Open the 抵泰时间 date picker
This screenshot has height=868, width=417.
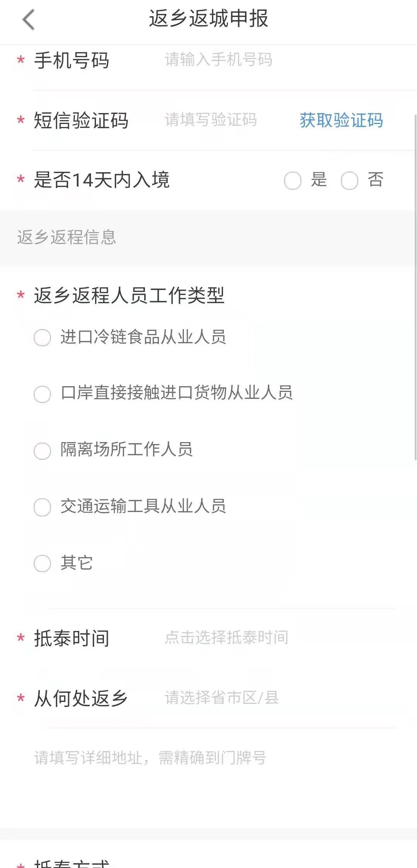click(226, 637)
